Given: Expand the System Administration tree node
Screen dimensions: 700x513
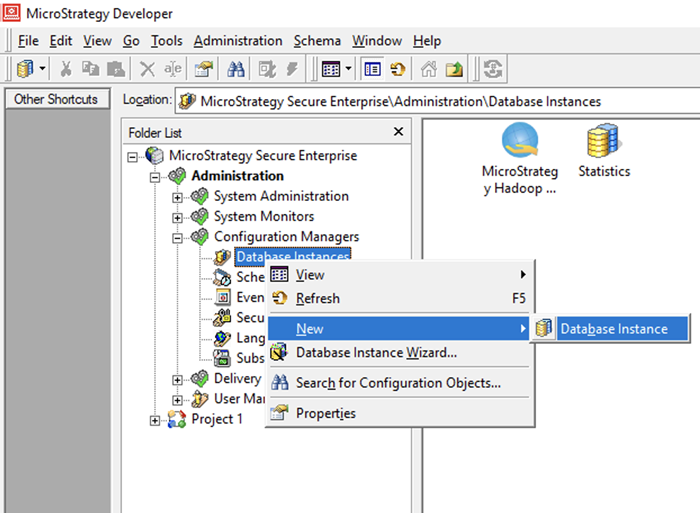Looking at the screenshot, I should [177, 197].
